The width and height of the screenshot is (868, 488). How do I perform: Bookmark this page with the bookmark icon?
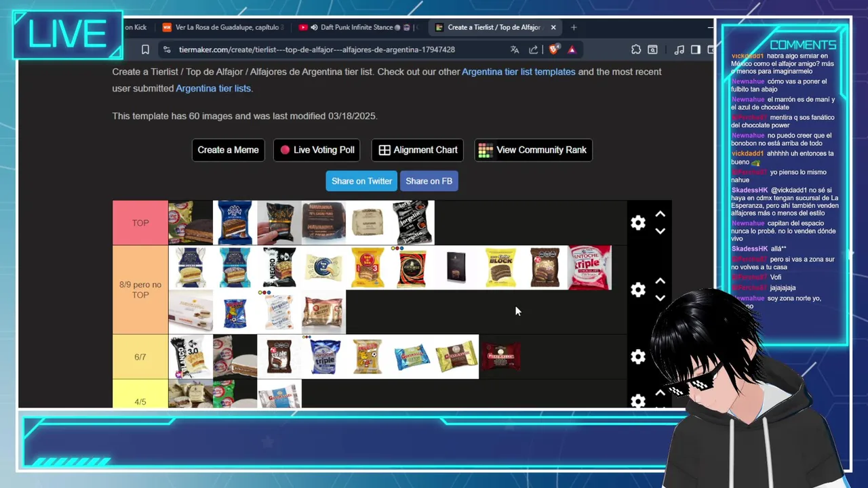click(x=145, y=49)
